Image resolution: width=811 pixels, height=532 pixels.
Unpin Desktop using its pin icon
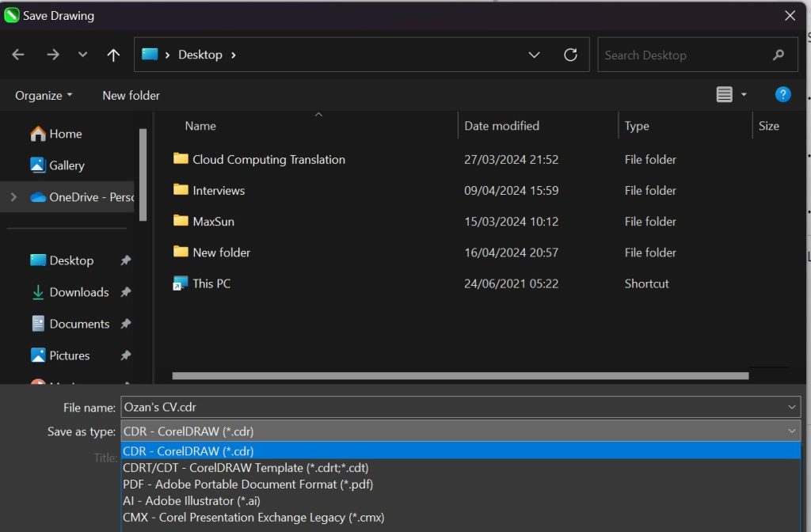tap(126, 260)
